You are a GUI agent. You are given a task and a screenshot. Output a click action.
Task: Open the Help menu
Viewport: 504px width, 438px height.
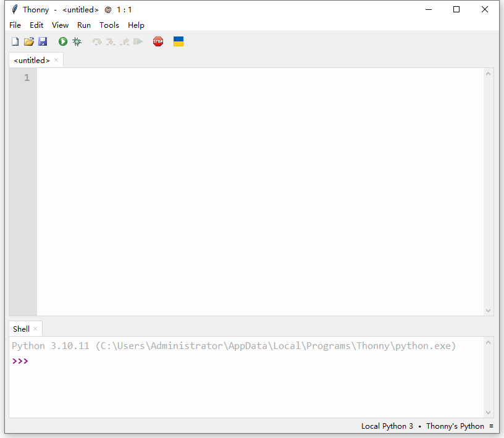(136, 25)
